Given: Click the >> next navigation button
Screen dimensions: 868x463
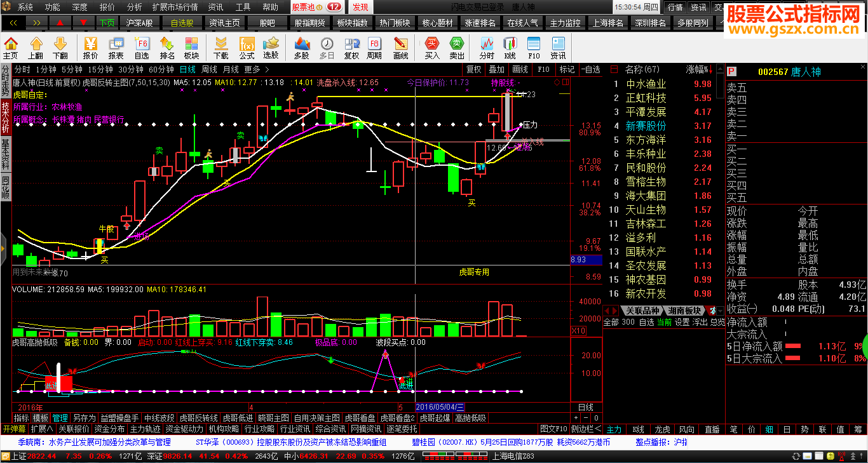Looking at the screenshot, I should (37, 22).
